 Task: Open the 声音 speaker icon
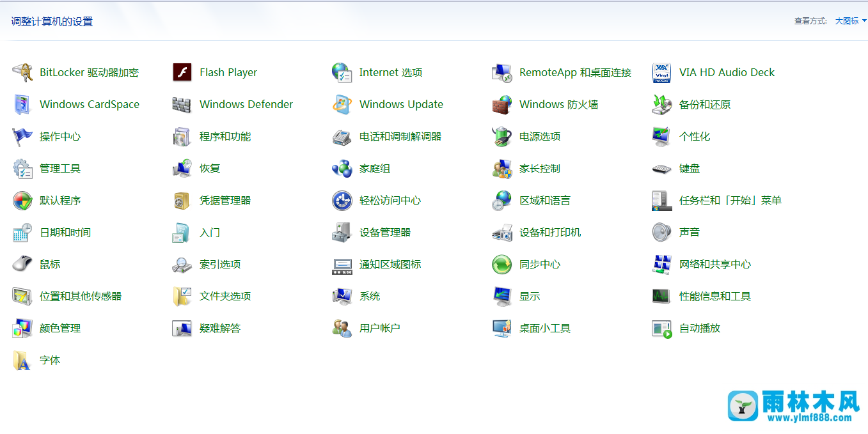pos(662,233)
